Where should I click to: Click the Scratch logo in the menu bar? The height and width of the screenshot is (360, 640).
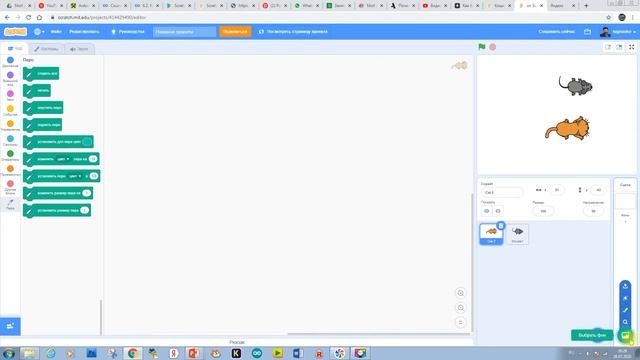coord(15,31)
